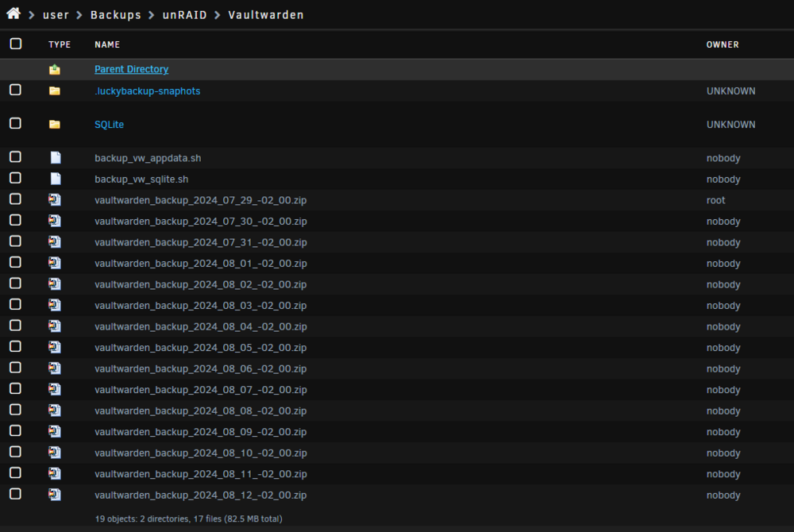Image resolution: width=794 pixels, height=532 pixels.
Task: Click the SQLite folder icon
Action: pos(55,125)
